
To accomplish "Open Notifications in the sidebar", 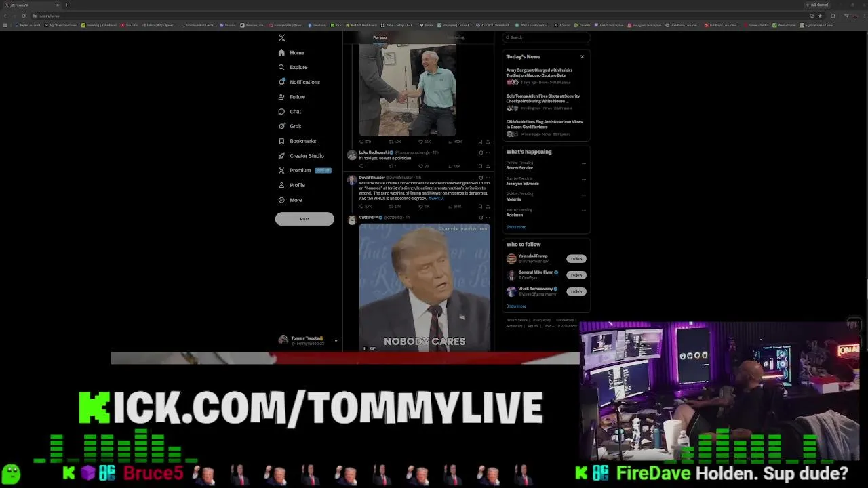I will (x=299, y=82).
